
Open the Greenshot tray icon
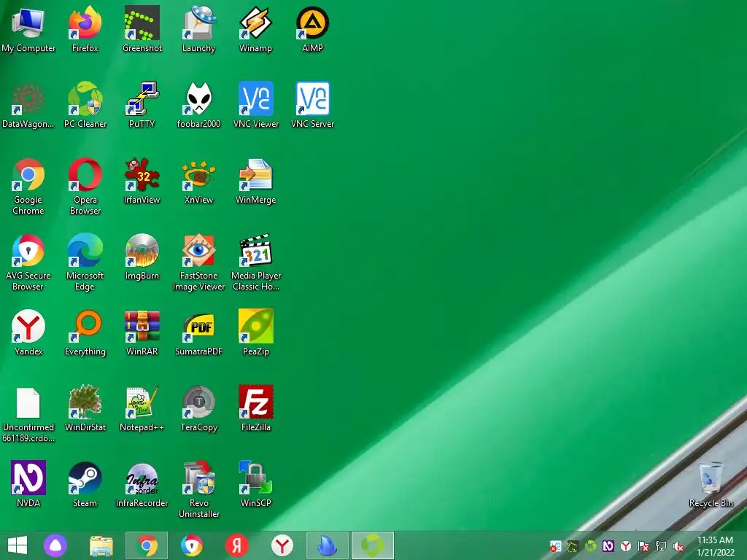pos(573,546)
